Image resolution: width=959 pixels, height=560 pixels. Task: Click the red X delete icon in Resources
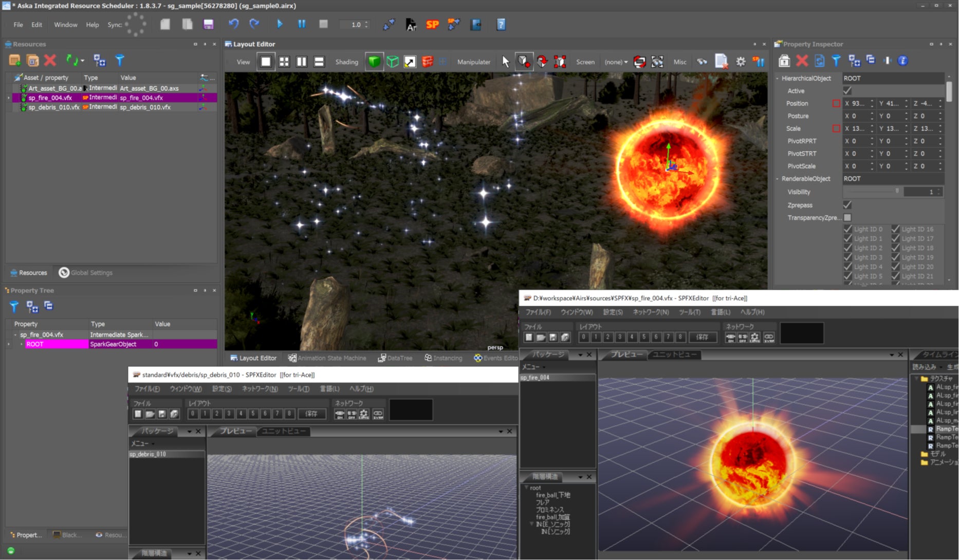coord(50,61)
